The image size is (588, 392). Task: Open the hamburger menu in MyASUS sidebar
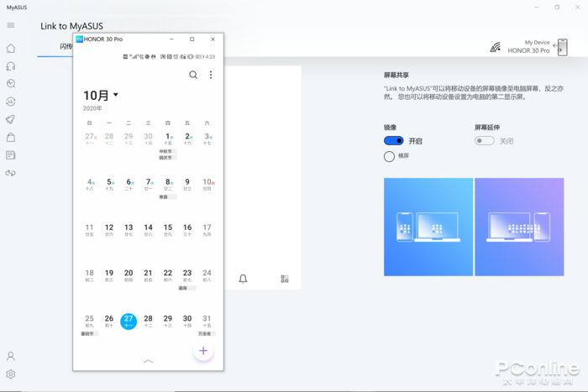11,26
